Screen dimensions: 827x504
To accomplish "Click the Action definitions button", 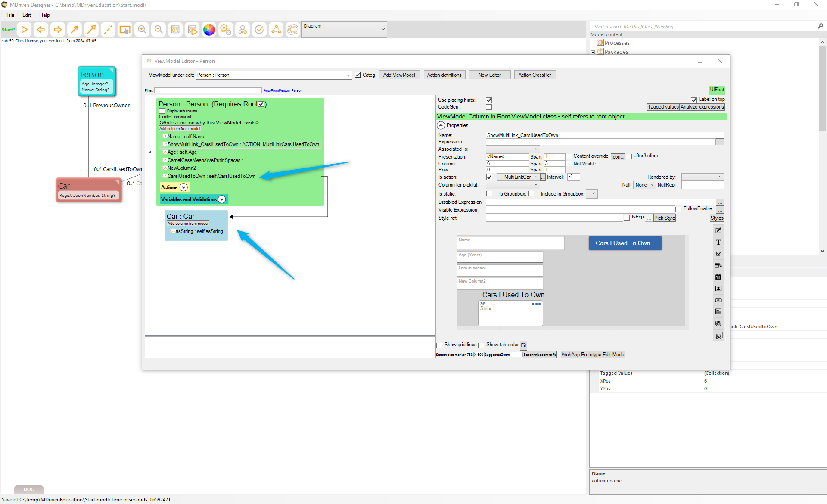I will (x=444, y=75).
